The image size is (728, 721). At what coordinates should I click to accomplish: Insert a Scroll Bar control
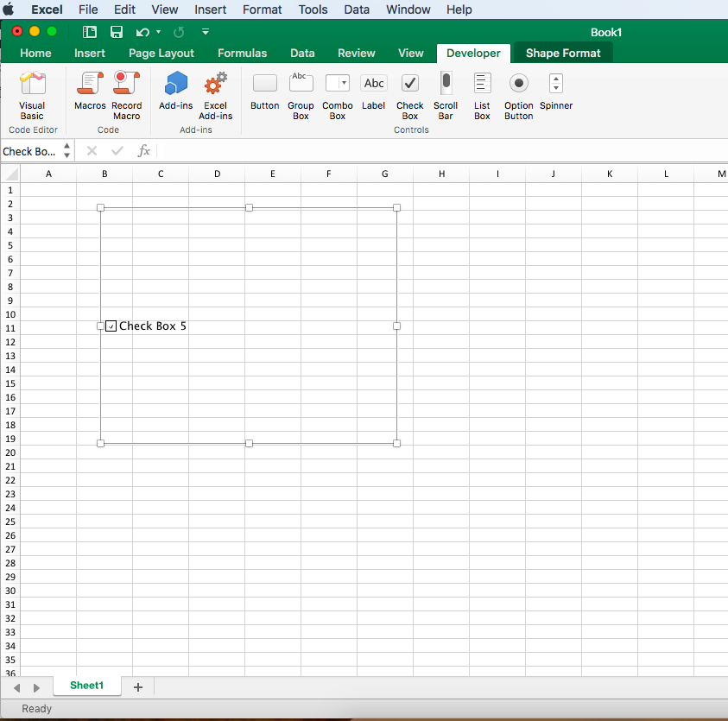pos(446,96)
